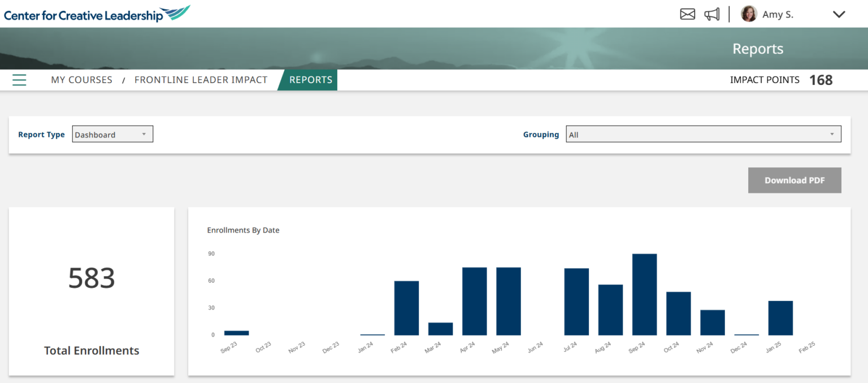
Task: Click the Impact Points 168 counter
Action: (782, 80)
